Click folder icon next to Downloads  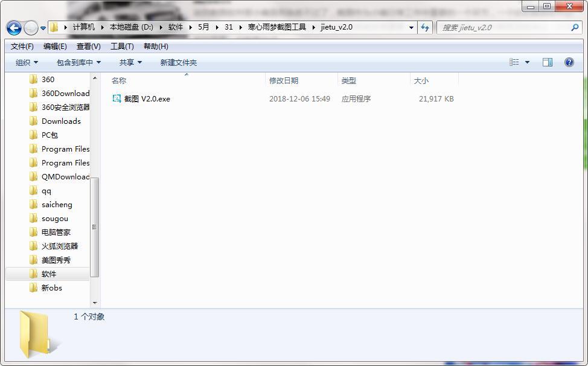tap(33, 121)
